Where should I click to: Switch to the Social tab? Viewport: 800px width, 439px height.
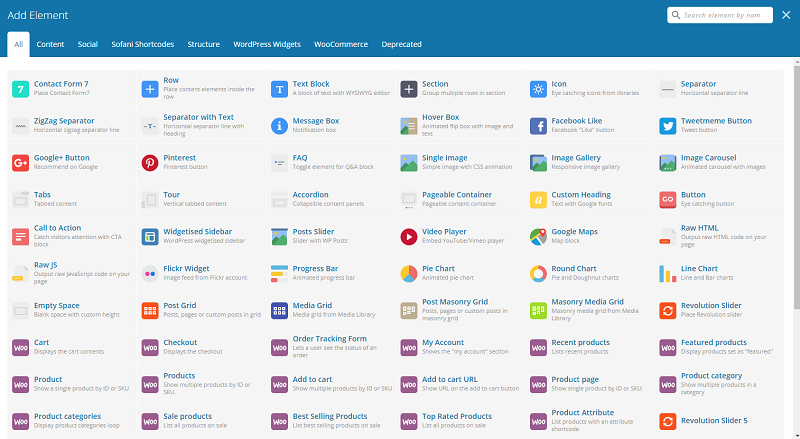tap(88, 44)
